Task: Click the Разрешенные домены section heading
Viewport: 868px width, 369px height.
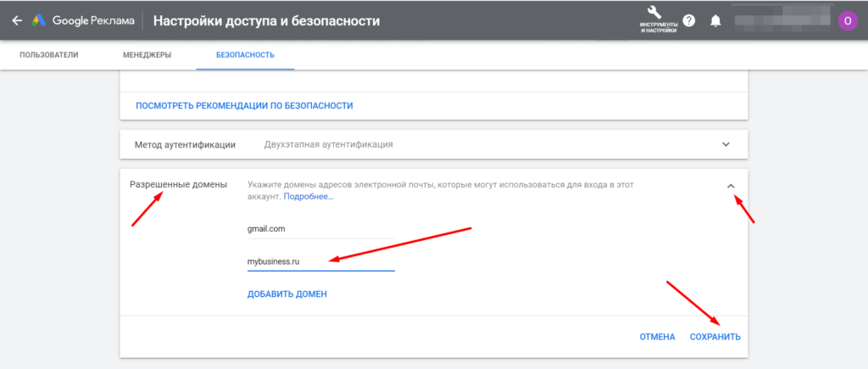Action: click(x=177, y=185)
